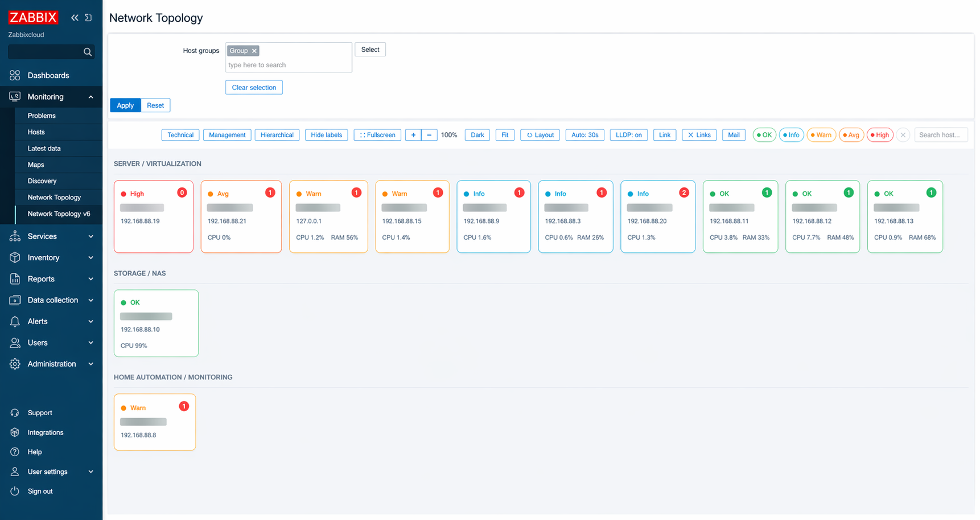The height and width of the screenshot is (520, 980).
Task: Switch to Dark theme toggle
Action: click(x=477, y=135)
